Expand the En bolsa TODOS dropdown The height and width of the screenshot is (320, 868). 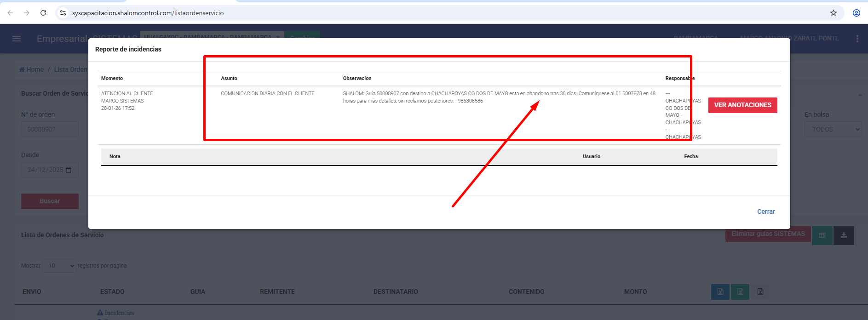[833, 129]
